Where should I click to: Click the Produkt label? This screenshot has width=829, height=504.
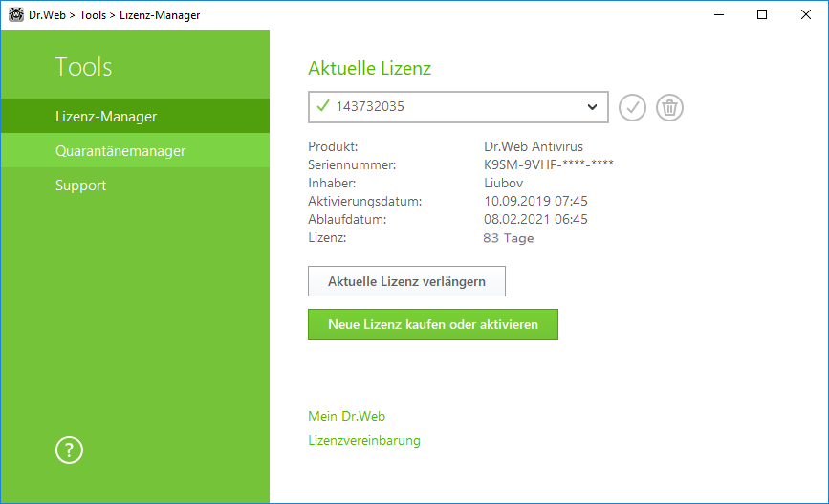click(x=333, y=146)
